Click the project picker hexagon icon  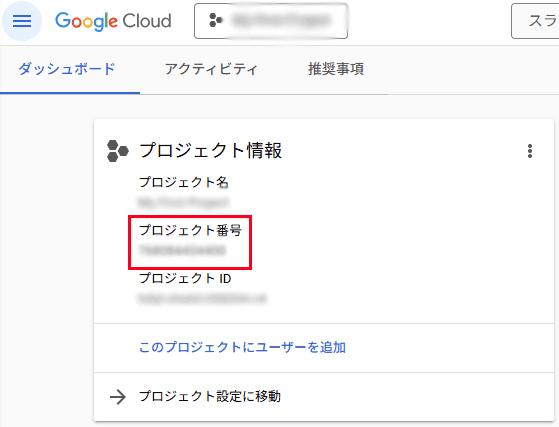coord(216,20)
